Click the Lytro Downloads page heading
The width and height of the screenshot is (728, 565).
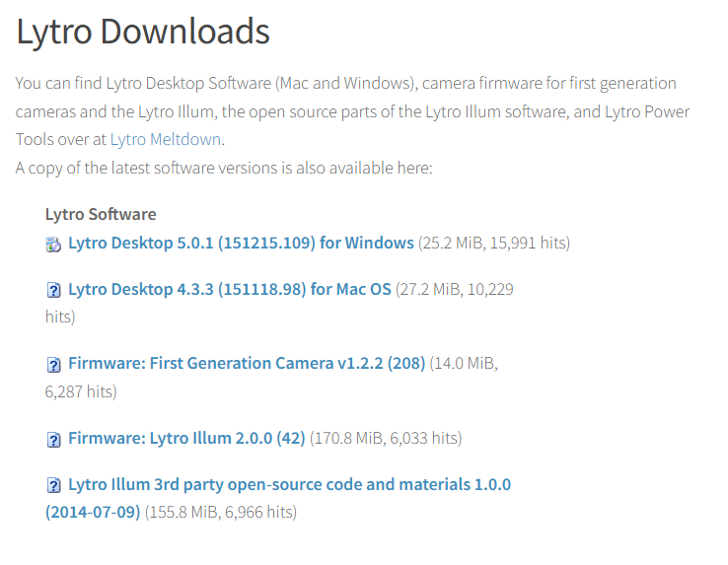(143, 32)
